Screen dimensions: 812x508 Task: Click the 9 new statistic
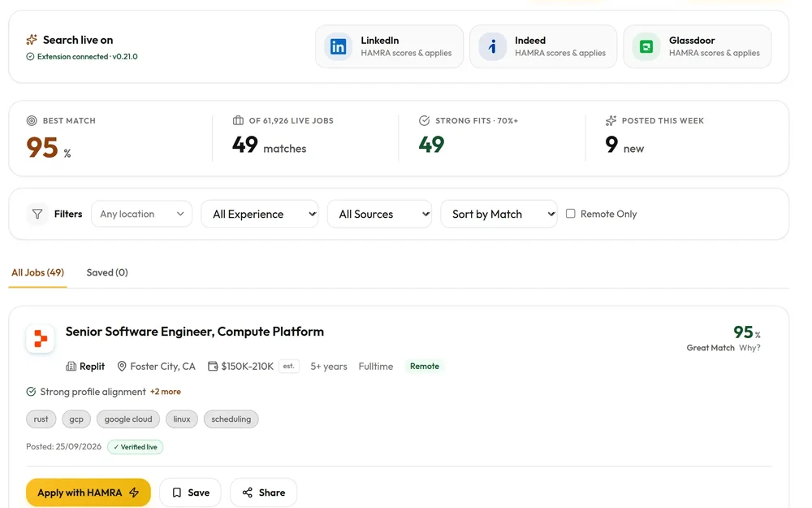click(x=624, y=145)
